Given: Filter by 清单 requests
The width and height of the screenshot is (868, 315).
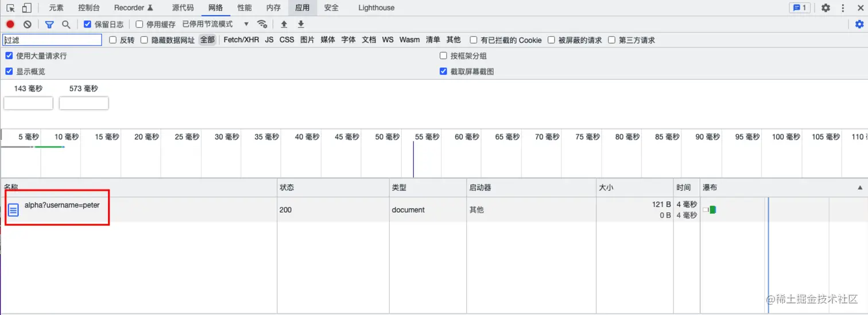Looking at the screenshot, I should pyautogui.click(x=433, y=40).
